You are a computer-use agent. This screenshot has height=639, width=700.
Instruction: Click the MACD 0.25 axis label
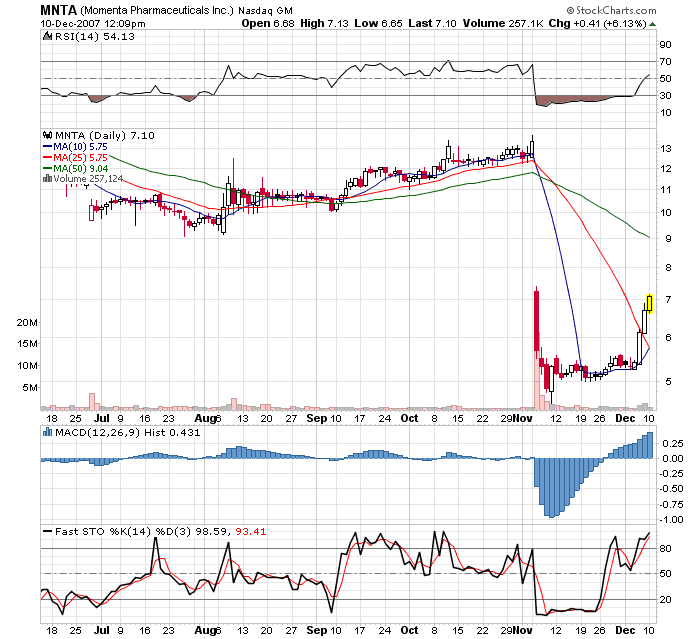pos(673,443)
